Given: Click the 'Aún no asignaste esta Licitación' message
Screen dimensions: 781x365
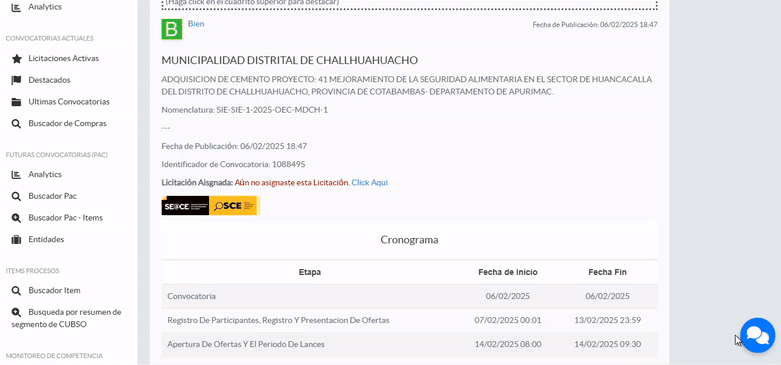Looking at the screenshot, I should [x=292, y=183].
